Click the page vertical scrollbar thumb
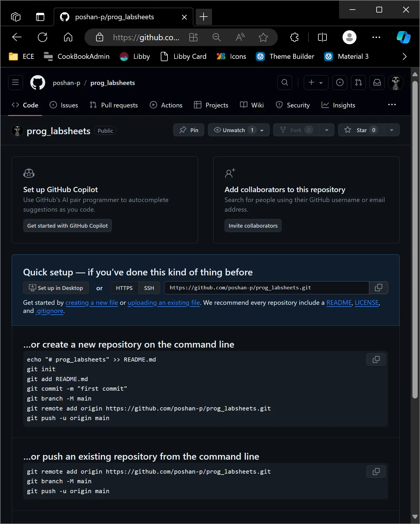420x524 pixels. pyautogui.click(x=415, y=239)
